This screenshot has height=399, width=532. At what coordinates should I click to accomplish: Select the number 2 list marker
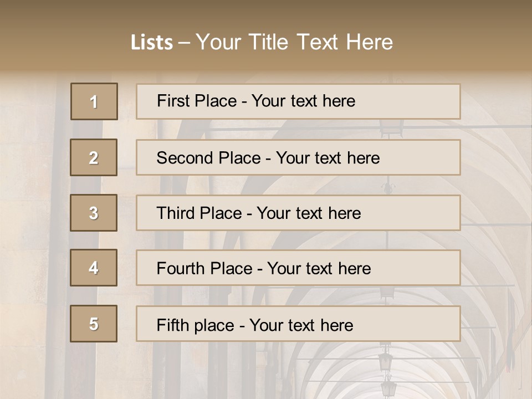point(94,157)
